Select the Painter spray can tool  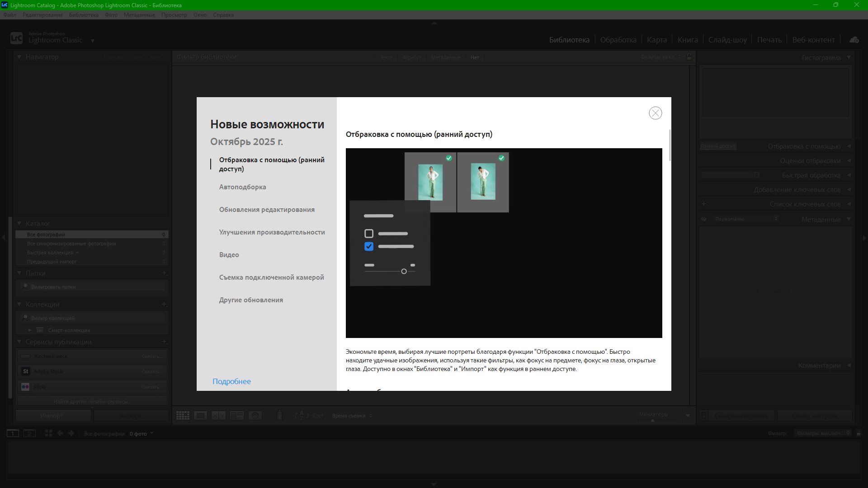pyautogui.click(x=279, y=416)
